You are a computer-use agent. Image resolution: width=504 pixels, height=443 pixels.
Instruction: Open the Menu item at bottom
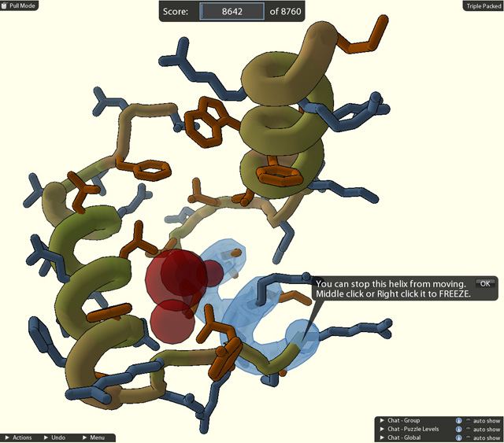(x=94, y=437)
